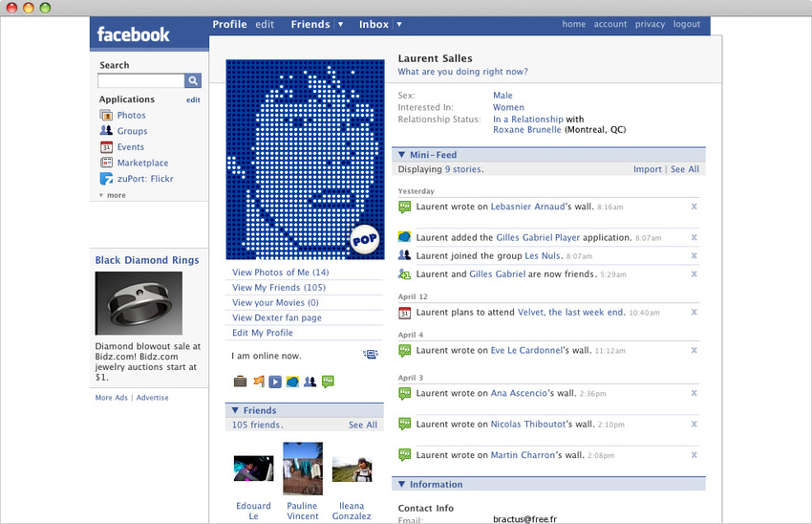Click the blue play video icon
The width and height of the screenshot is (812, 524).
(275, 382)
